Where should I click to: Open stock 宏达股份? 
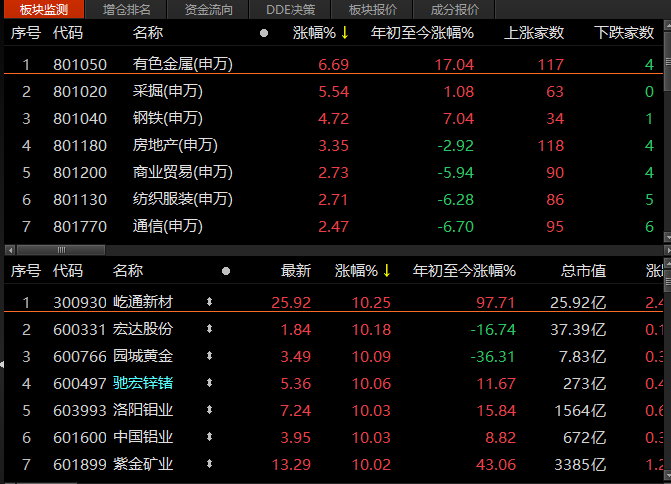coord(143,329)
